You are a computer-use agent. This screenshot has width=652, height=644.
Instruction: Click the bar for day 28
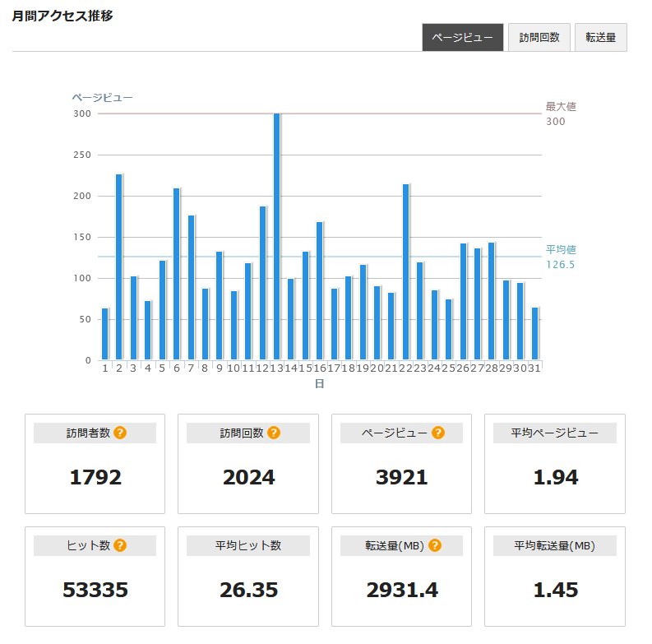tap(491, 301)
